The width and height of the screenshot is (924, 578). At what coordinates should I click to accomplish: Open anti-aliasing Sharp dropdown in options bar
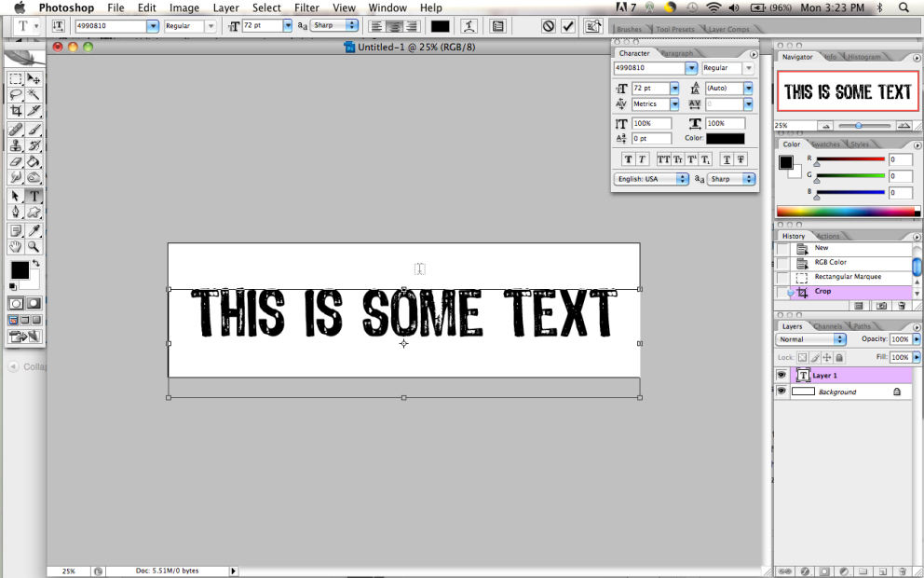[x=334, y=25]
